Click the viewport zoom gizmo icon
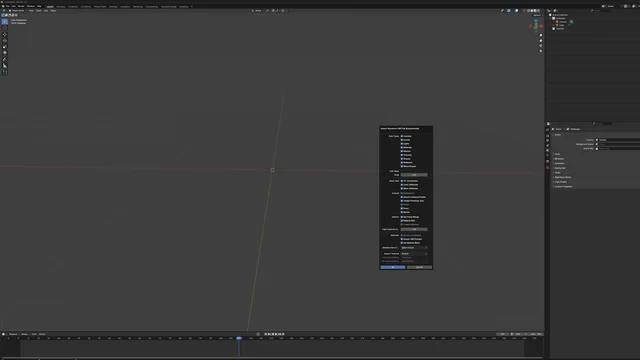Screen dimensions: 640x360 pyautogui.click(x=541, y=35)
